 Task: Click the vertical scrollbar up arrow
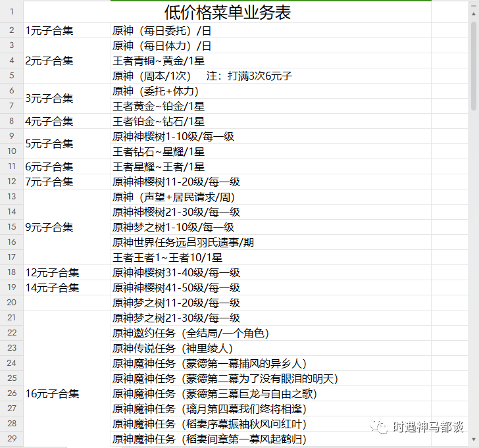coord(474,14)
